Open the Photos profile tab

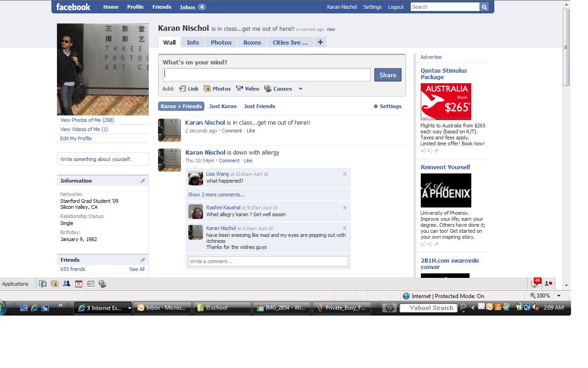pyautogui.click(x=221, y=42)
